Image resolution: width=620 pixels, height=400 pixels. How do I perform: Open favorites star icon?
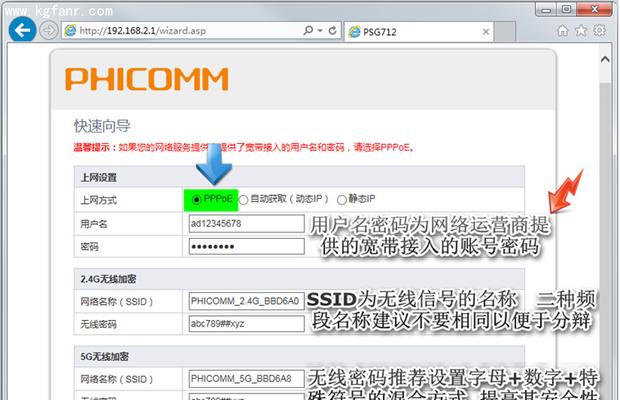coord(581,30)
